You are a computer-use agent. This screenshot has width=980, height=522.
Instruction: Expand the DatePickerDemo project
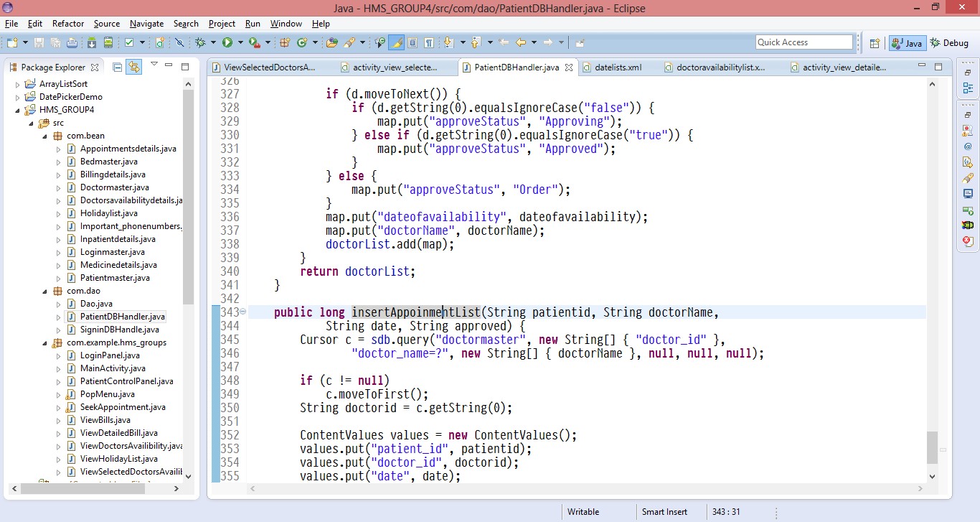point(19,97)
